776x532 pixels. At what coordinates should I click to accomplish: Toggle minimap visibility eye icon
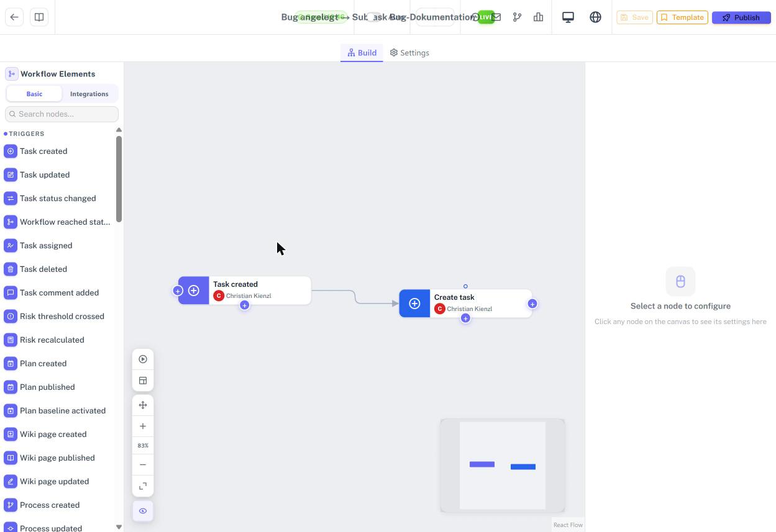(x=143, y=511)
